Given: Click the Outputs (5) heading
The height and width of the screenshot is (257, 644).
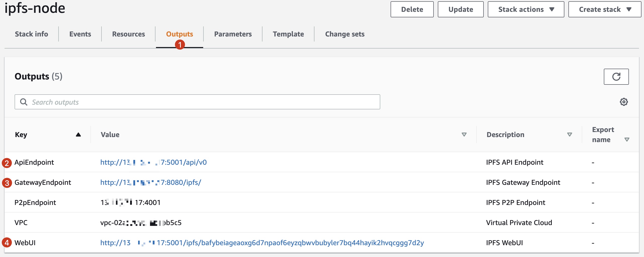Looking at the screenshot, I should point(38,76).
